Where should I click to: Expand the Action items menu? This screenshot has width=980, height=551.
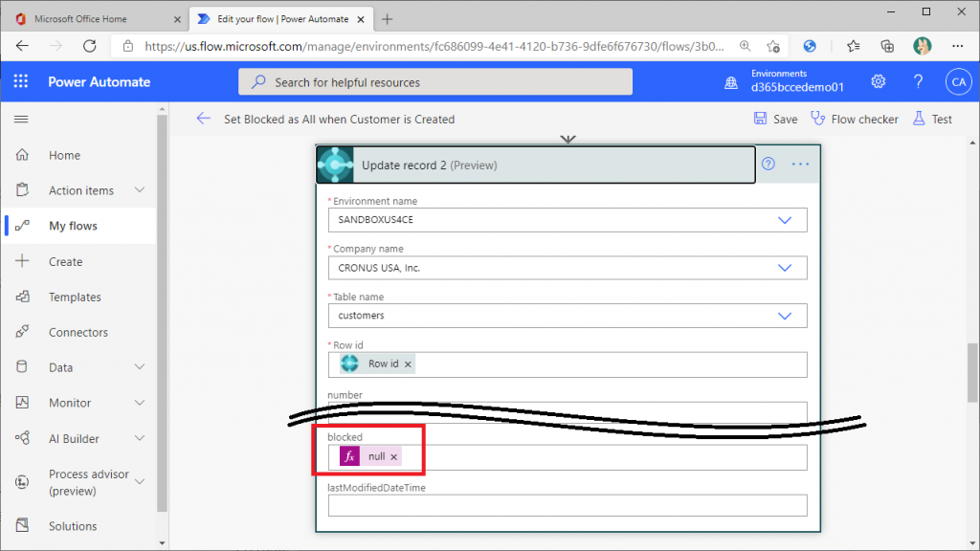140,190
